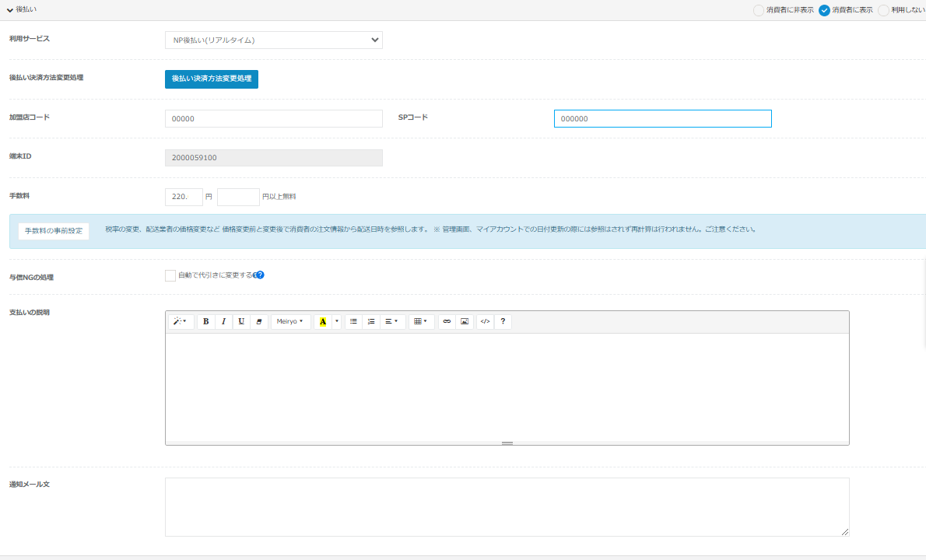Select the 利用しない radio option
This screenshot has width=926, height=560.
coord(883,10)
